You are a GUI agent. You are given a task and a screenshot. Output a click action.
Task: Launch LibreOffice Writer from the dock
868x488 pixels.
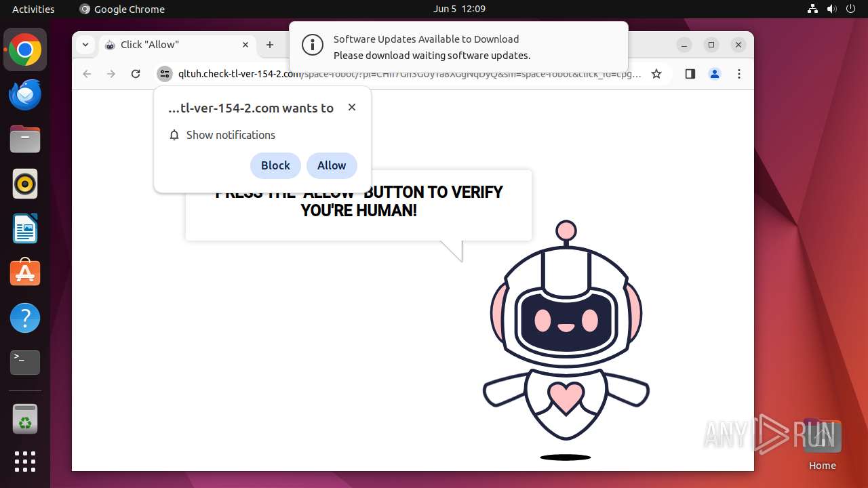(25, 228)
